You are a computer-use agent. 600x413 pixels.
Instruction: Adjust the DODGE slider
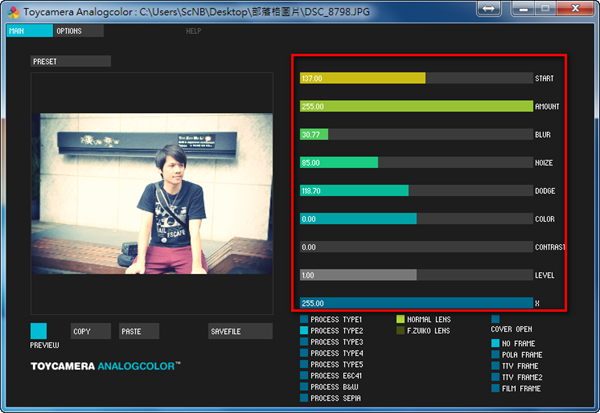416,191
